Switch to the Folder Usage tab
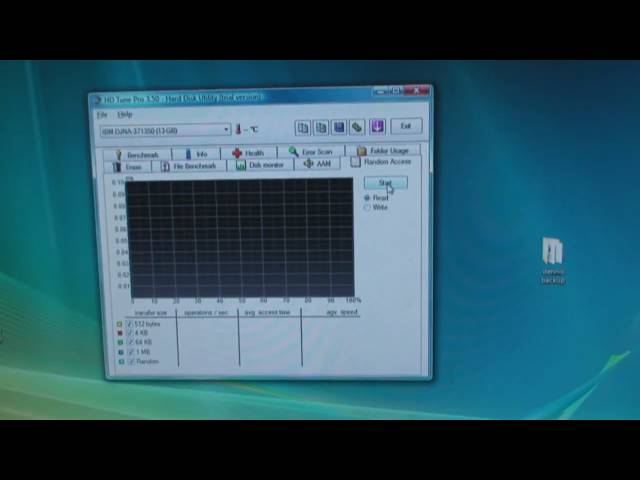Screen dimensions: 640x480 point(383,151)
